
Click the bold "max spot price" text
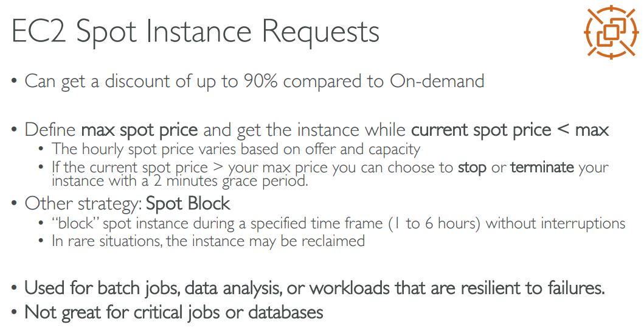coord(139,130)
